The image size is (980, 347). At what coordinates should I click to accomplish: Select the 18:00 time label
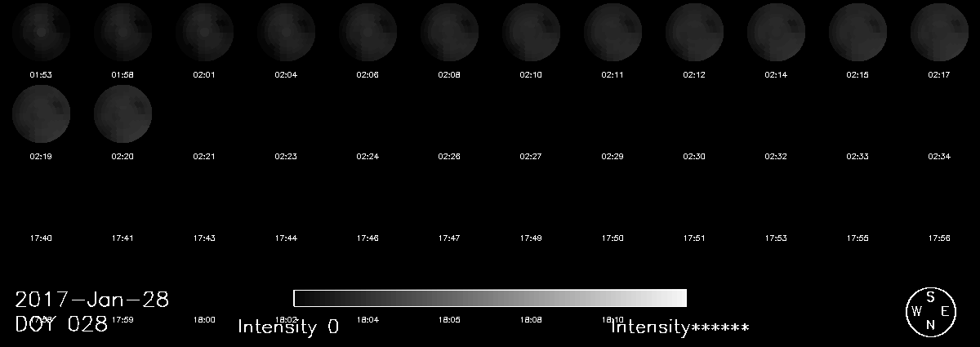pos(204,319)
